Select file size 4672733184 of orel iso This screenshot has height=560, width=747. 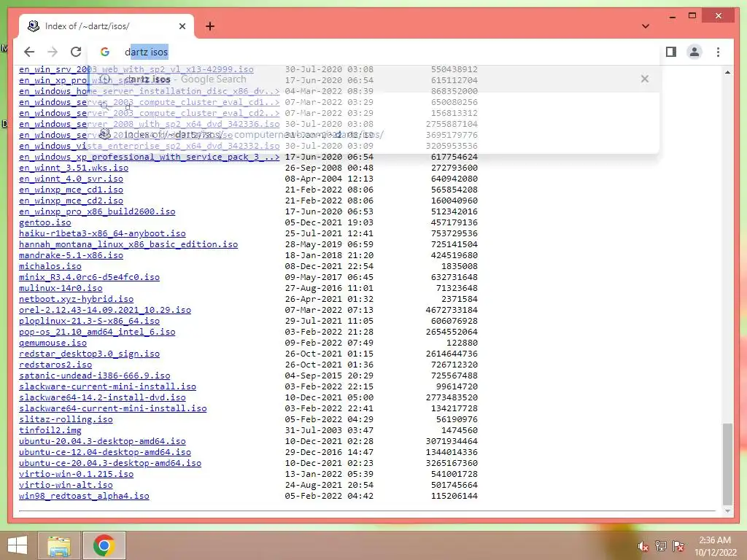tap(452, 310)
